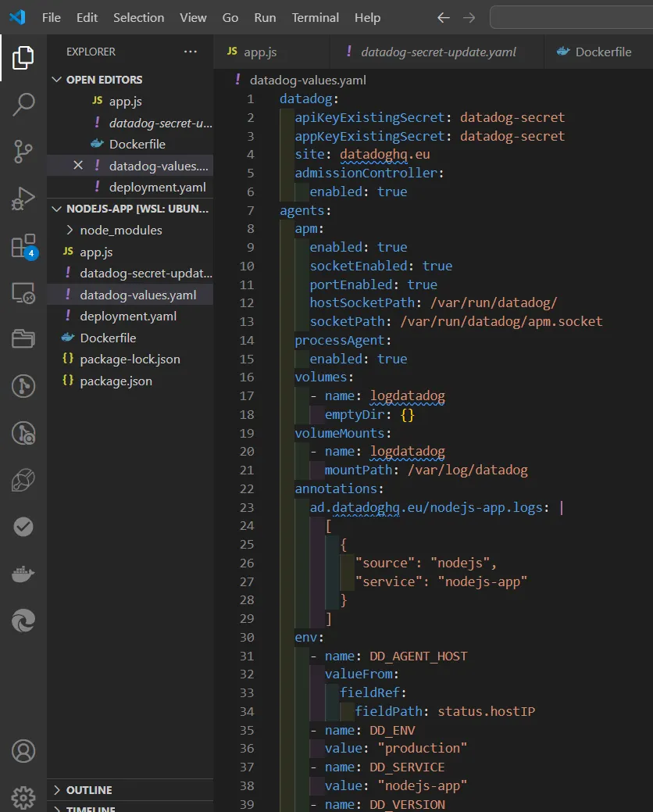Click '/var/run/datadog/apm.socket' value
This screenshot has height=812, width=653.
tap(501, 321)
